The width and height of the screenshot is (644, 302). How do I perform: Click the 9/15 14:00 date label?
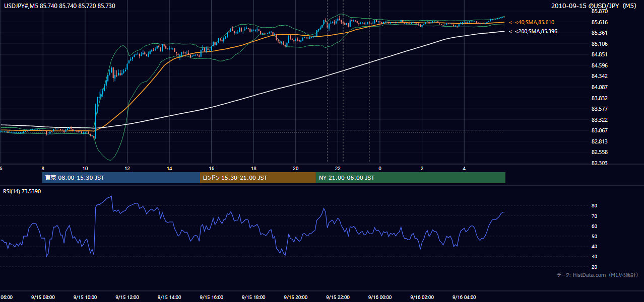(x=169, y=297)
